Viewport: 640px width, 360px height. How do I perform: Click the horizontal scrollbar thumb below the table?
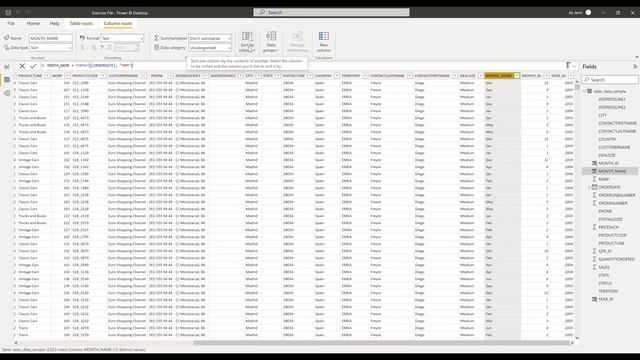pos(382,343)
